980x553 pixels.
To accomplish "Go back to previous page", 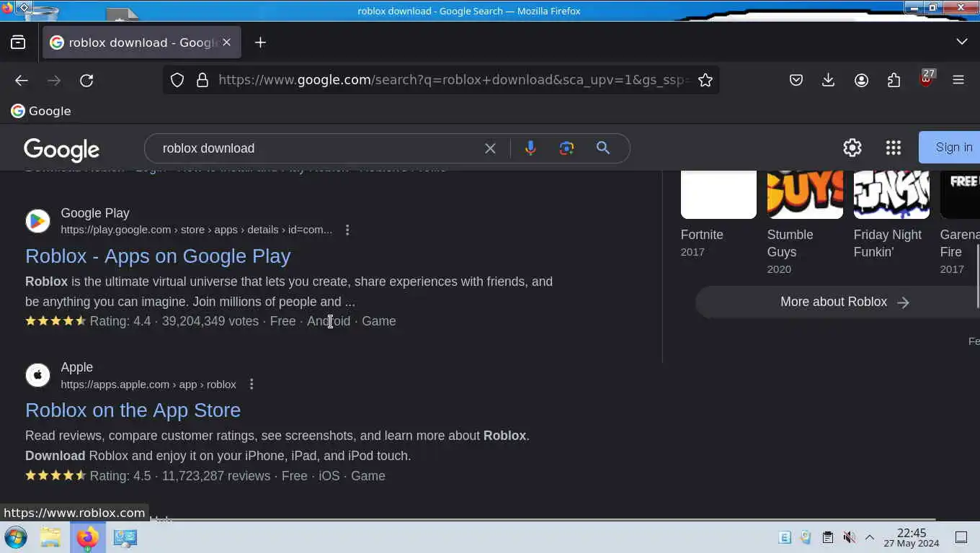I will (x=22, y=80).
